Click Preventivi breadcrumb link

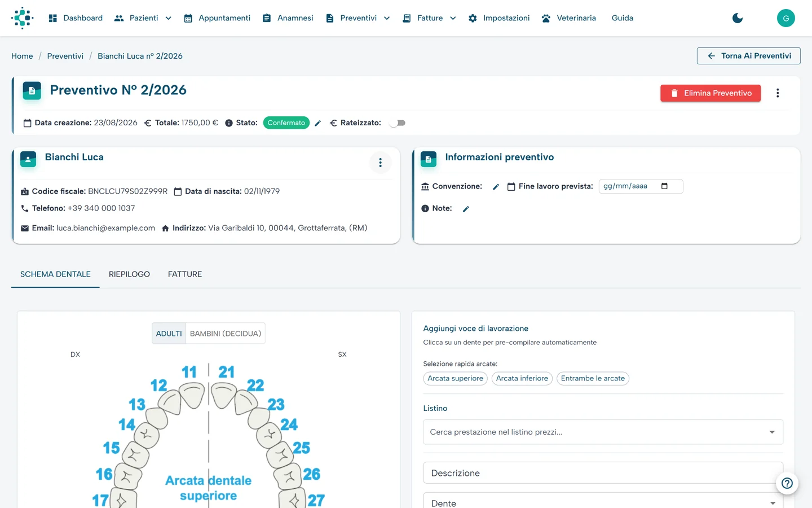pos(65,56)
